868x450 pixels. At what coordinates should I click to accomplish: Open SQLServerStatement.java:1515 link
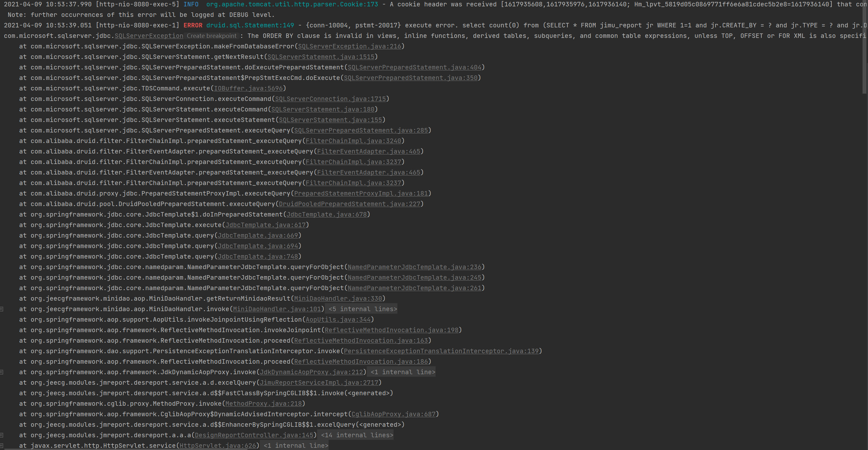pyautogui.click(x=321, y=57)
